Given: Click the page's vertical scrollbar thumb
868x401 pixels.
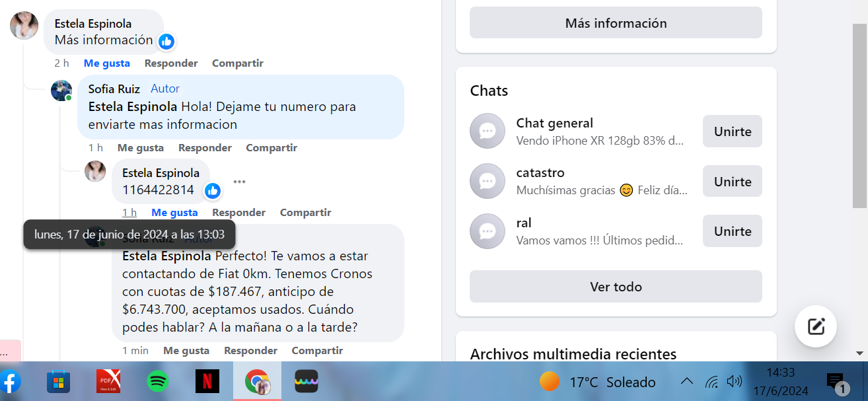Looking at the screenshot, I should [x=859, y=116].
